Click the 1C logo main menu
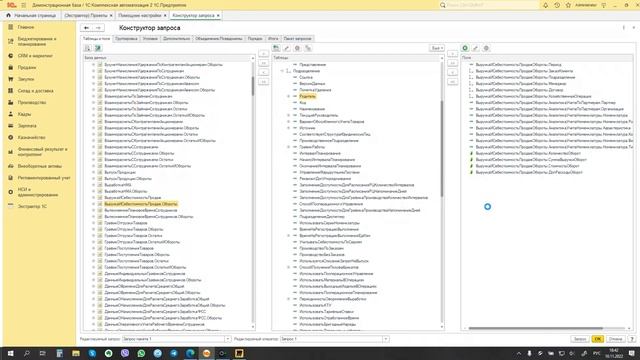This screenshot has height=360, width=640. (11, 5)
